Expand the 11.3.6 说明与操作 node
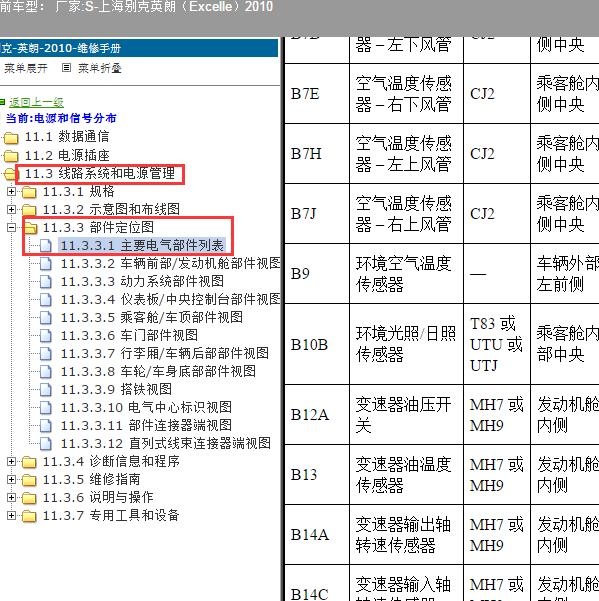The width and height of the screenshot is (599, 601). point(11,497)
